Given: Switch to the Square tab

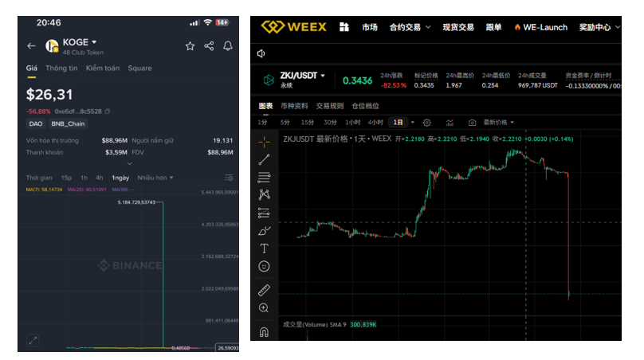Looking at the screenshot, I should tap(139, 68).
